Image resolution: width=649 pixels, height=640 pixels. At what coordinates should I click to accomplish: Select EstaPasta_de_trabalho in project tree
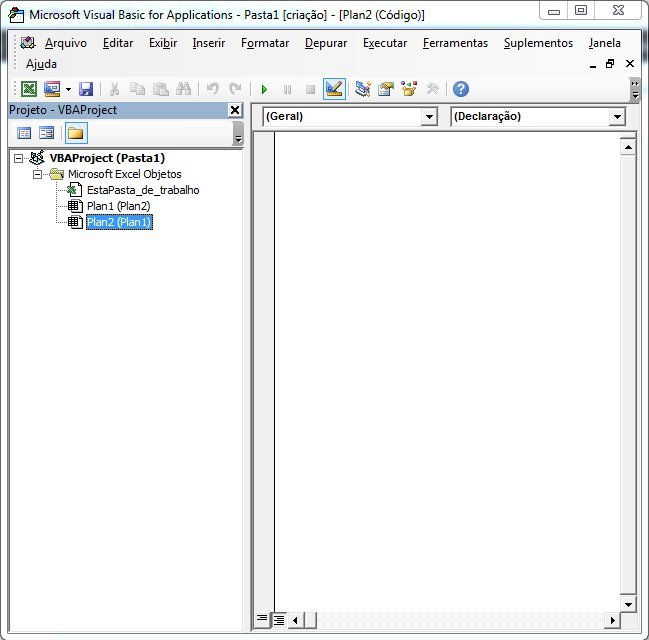(142, 190)
